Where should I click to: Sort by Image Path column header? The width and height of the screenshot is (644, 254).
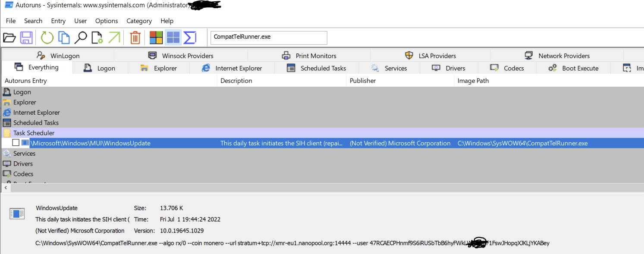click(549, 81)
